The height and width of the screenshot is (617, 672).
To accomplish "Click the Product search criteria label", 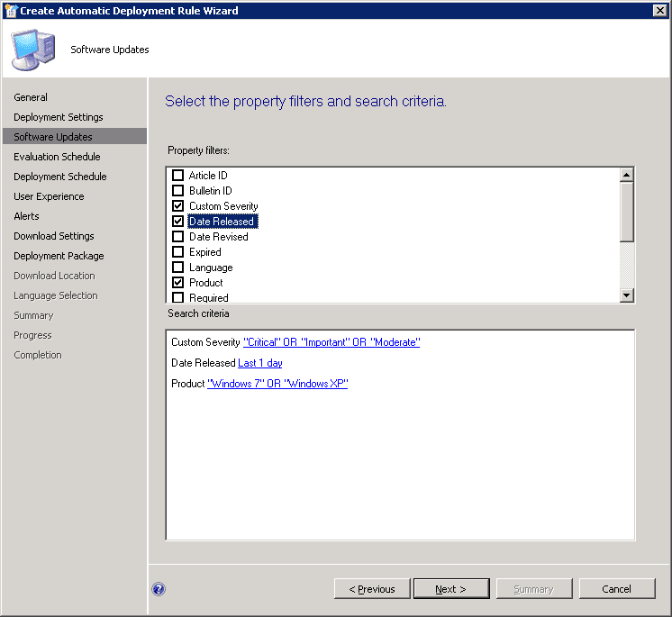I will click(x=188, y=384).
